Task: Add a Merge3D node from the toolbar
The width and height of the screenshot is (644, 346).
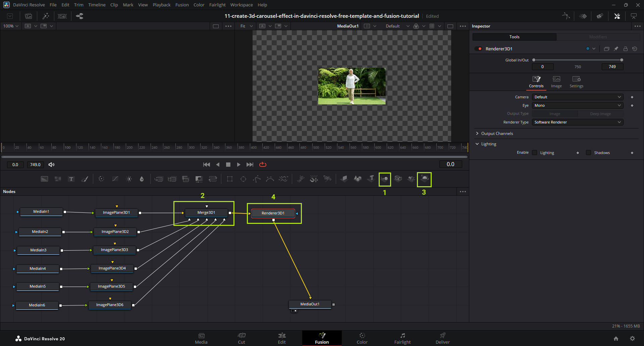Action: 384,179
